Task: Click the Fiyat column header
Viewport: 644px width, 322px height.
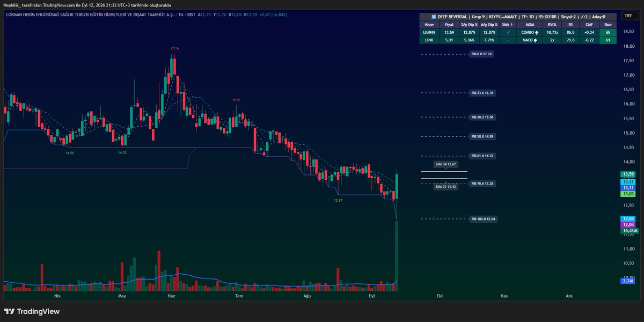Action: click(x=449, y=25)
